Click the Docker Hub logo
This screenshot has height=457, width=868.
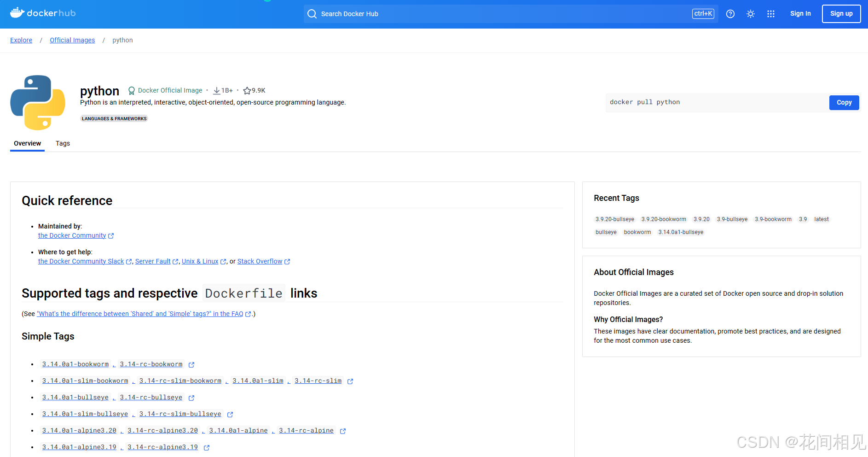[x=43, y=13]
